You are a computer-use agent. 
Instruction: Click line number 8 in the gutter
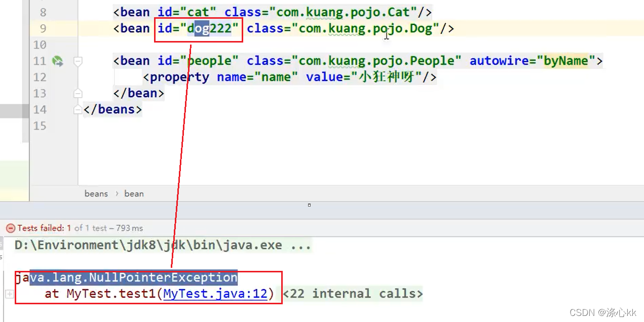click(43, 12)
